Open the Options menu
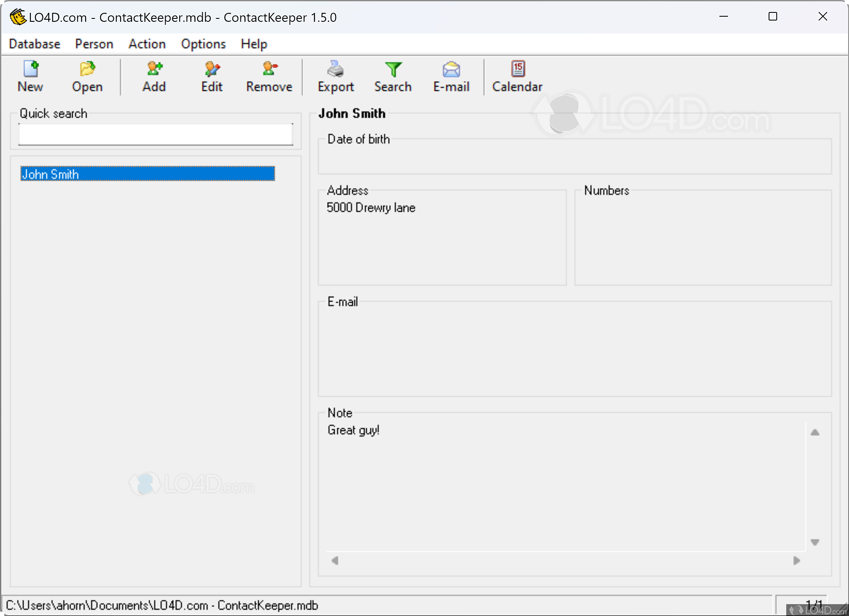The image size is (849, 616). tap(203, 44)
